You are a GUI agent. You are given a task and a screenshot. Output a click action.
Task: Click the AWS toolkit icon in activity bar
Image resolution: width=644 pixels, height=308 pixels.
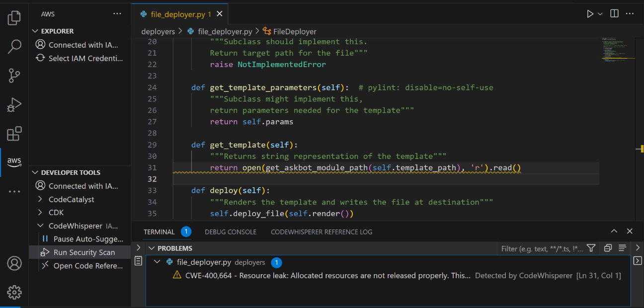click(14, 161)
